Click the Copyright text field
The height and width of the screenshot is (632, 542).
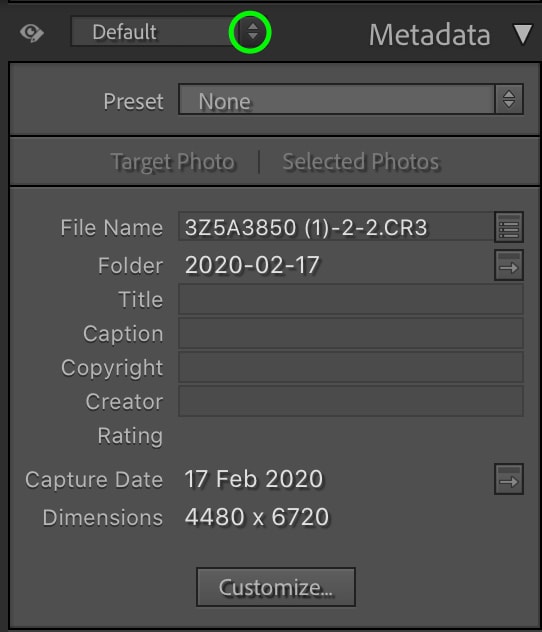pyautogui.click(x=351, y=367)
